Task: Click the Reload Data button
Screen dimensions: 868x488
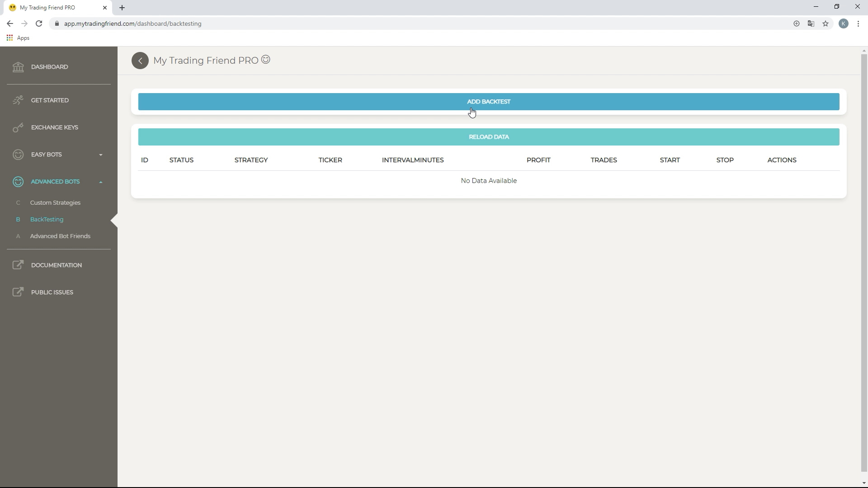Action: 489,137
